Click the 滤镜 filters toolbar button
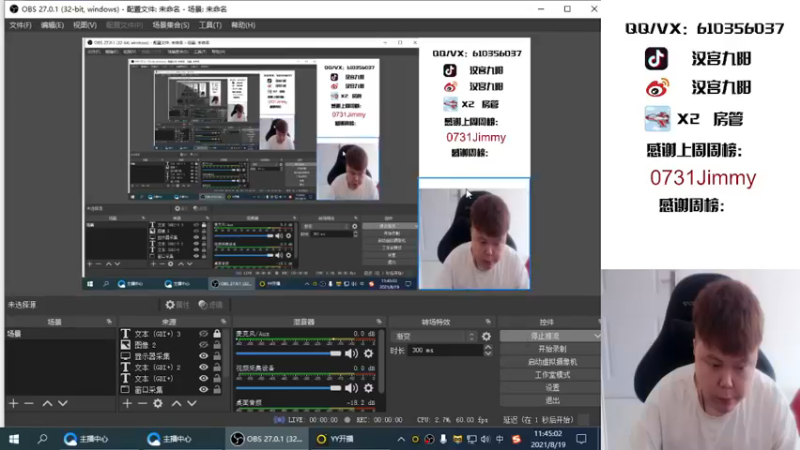 pyautogui.click(x=211, y=305)
